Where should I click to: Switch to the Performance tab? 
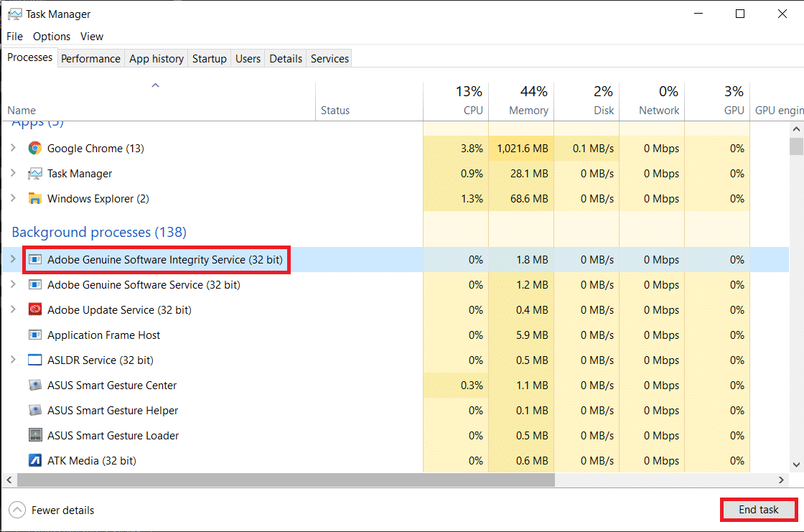[x=90, y=59]
